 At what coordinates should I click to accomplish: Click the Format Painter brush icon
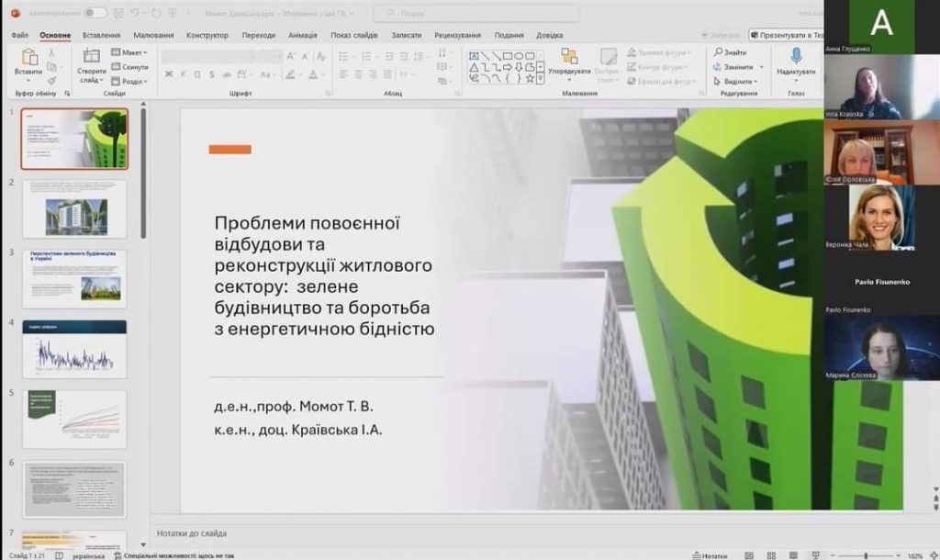[52, 81]
